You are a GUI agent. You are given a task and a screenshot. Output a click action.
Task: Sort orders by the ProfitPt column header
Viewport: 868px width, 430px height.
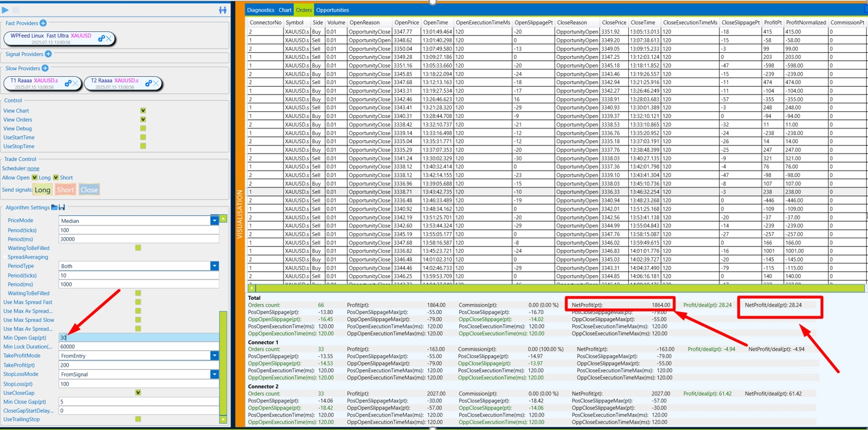click(772, 23)
